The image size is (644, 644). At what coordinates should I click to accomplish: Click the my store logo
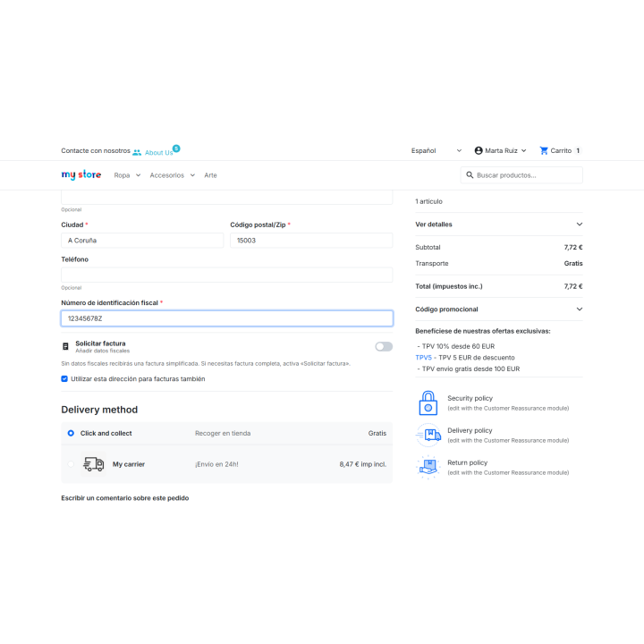pyautogui.click(x=81, y=175)
